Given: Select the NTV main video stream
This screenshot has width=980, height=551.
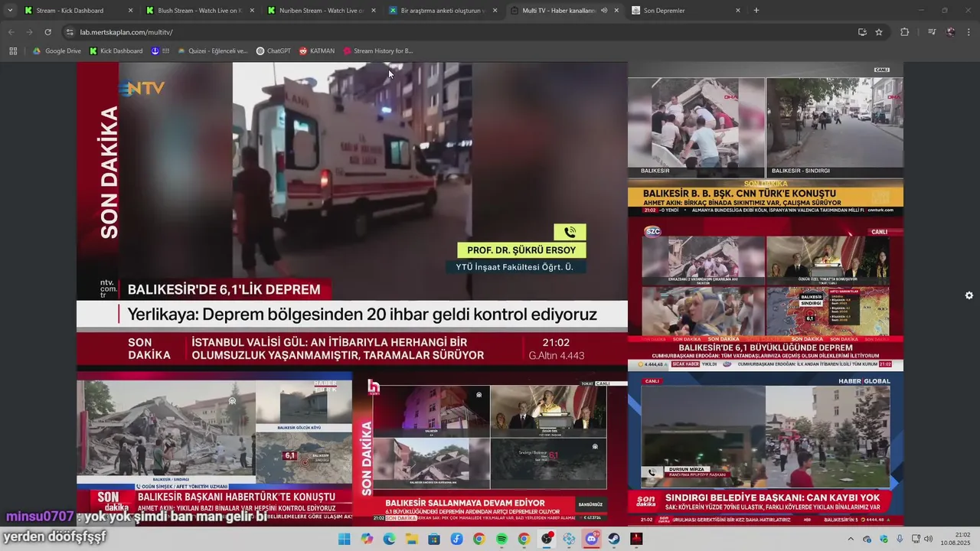Looking at the screenshot, I should pyautogui.click(x=352, y=217).
